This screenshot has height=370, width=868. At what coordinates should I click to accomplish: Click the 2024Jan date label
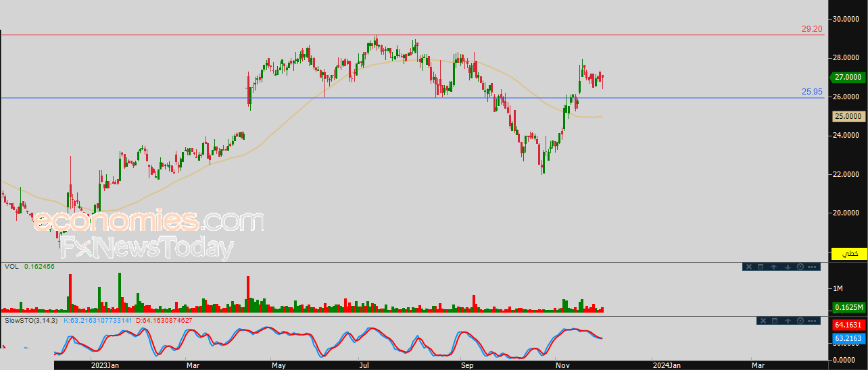tap(667, 365)
